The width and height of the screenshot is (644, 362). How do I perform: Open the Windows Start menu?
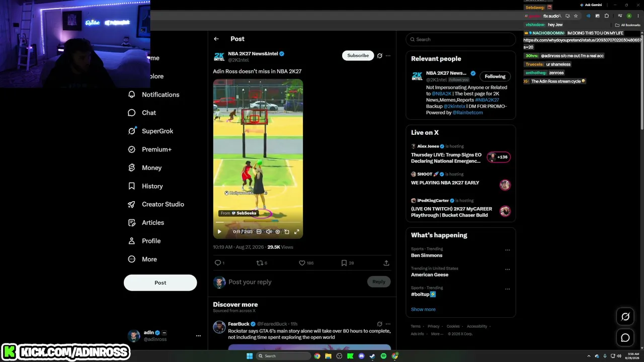250,356
